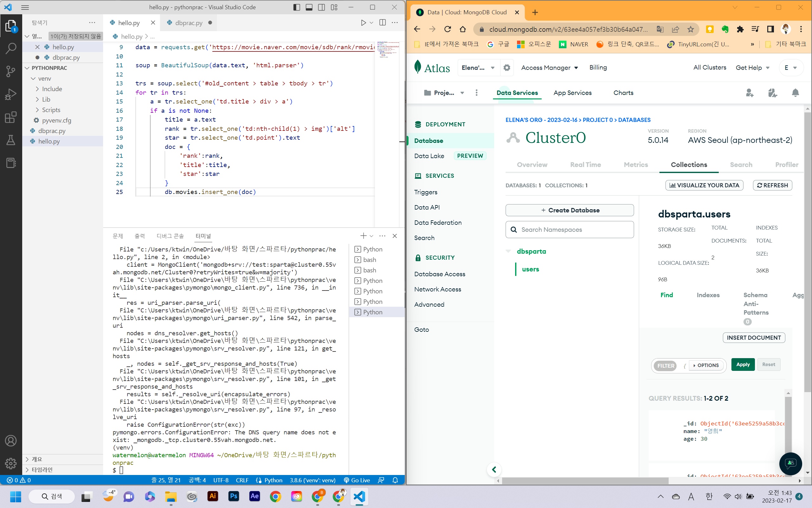Open pyvenv.cfg in the file explorer
Screen dimensions: 812x508
pos(56,120)
